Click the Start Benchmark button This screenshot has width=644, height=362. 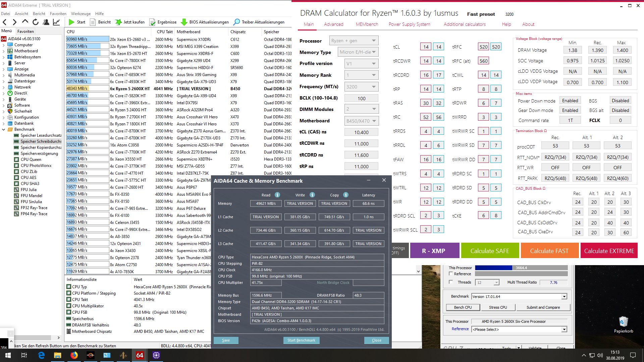pos(301,340)
